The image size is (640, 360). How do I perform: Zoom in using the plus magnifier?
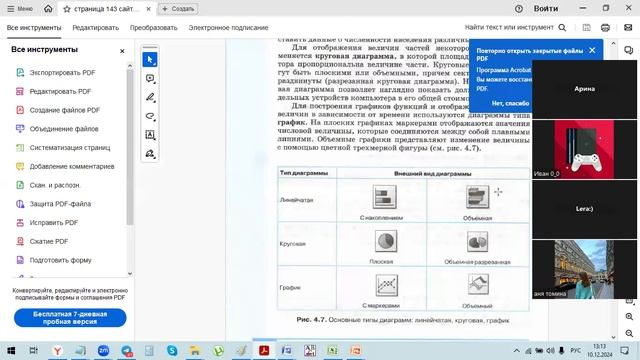click(629, 317)
